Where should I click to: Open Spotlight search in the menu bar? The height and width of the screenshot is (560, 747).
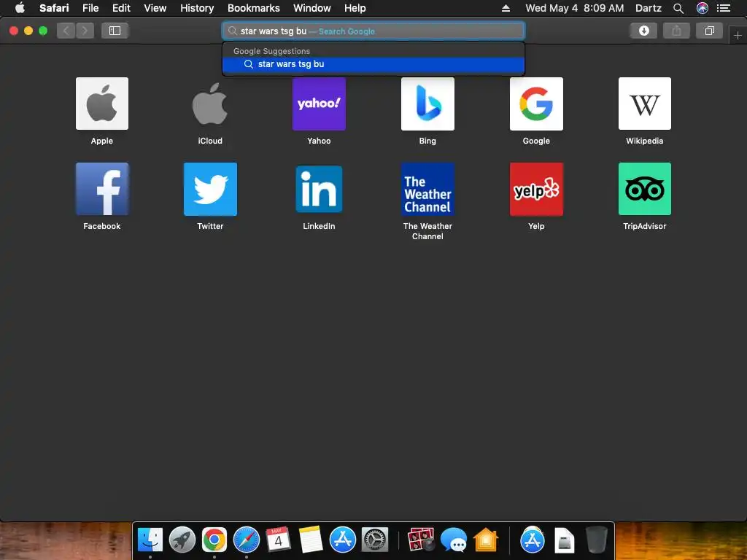point(678,8)
